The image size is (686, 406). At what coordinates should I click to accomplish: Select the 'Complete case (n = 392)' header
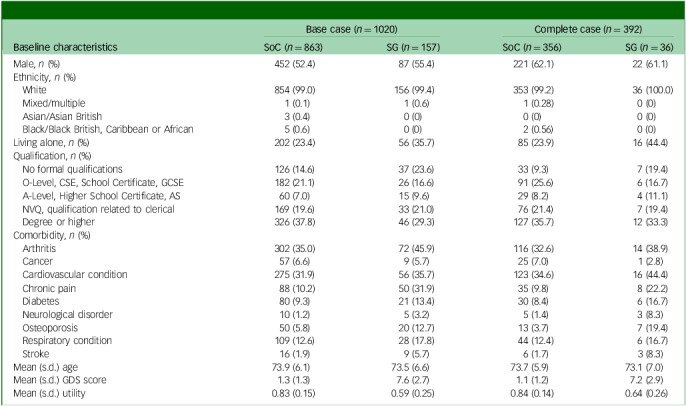[x=588, y=29]
